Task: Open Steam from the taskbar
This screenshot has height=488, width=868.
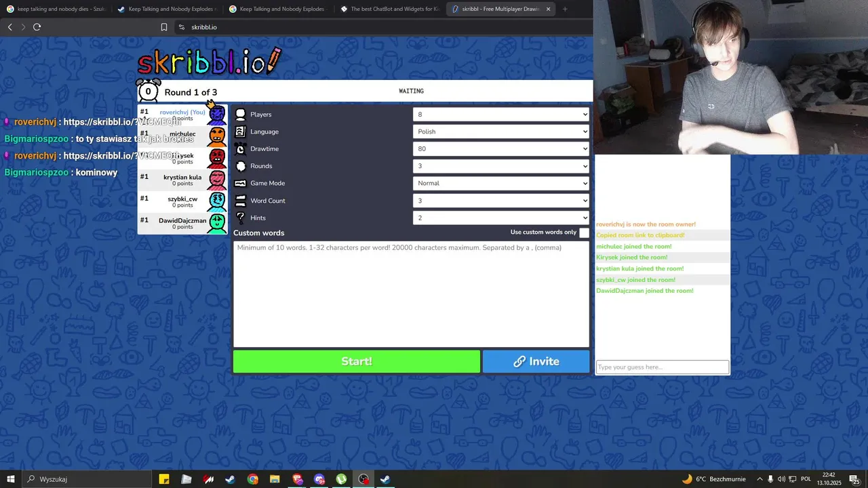Action: click(231, 479)
